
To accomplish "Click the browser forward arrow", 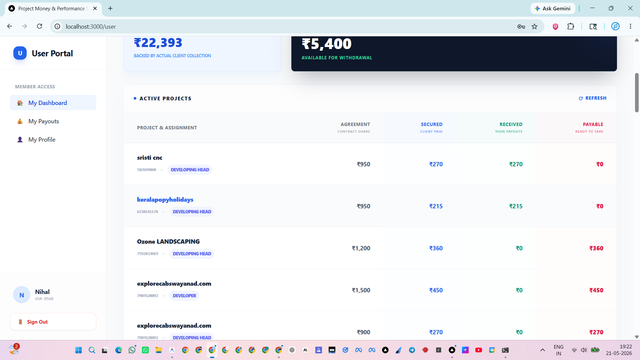I will tap(24, 27).
